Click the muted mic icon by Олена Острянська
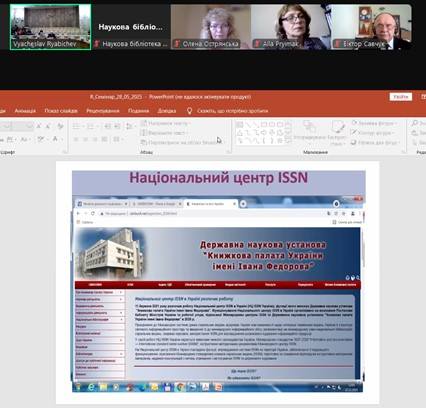 177,44
